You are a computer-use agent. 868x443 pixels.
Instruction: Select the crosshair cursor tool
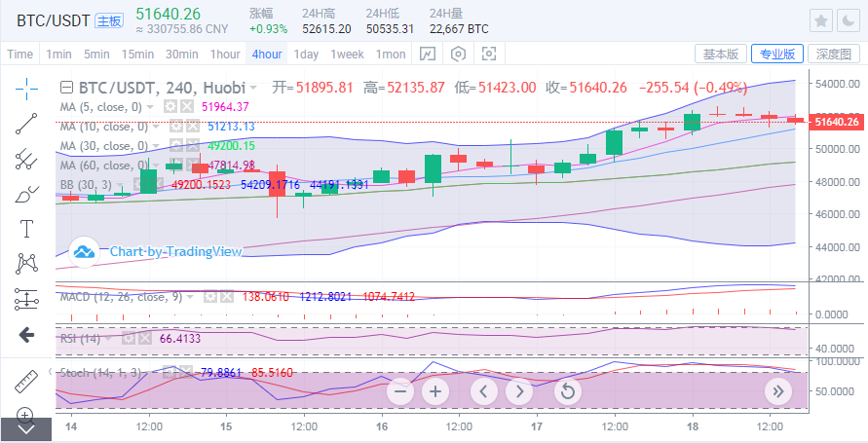[x=27, y=87]
